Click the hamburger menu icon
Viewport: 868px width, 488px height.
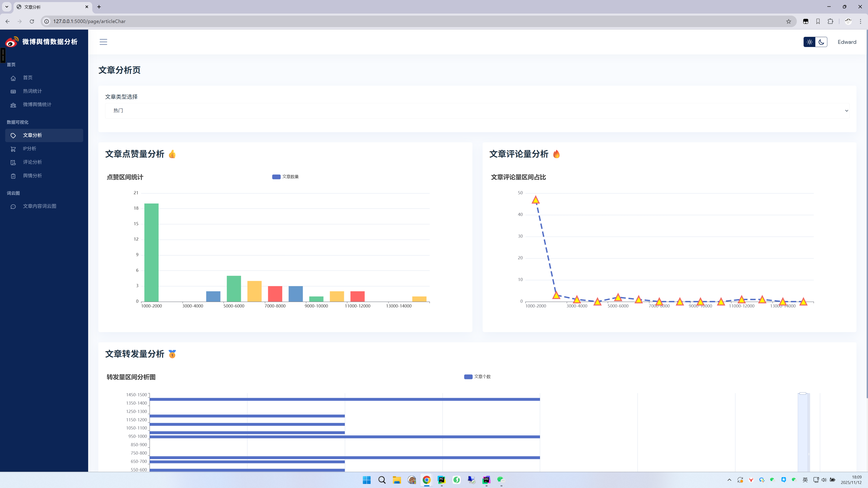[x=103, y=42]
